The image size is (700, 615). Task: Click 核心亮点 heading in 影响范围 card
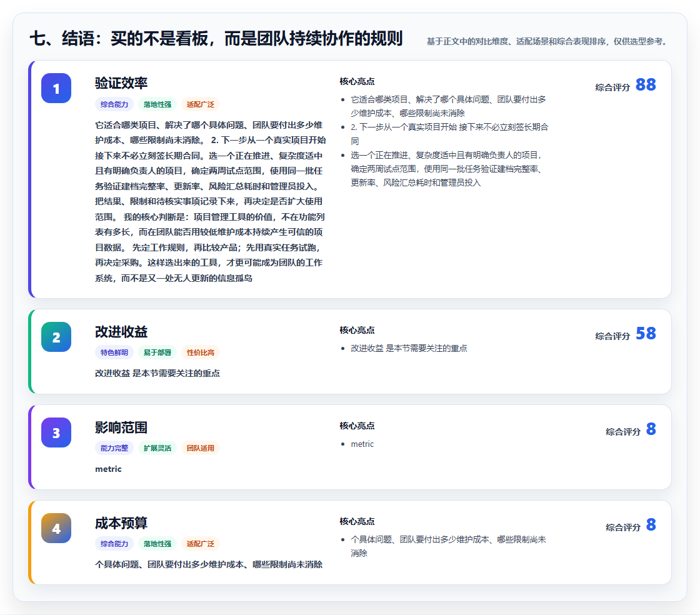click(x=357, y=426)
